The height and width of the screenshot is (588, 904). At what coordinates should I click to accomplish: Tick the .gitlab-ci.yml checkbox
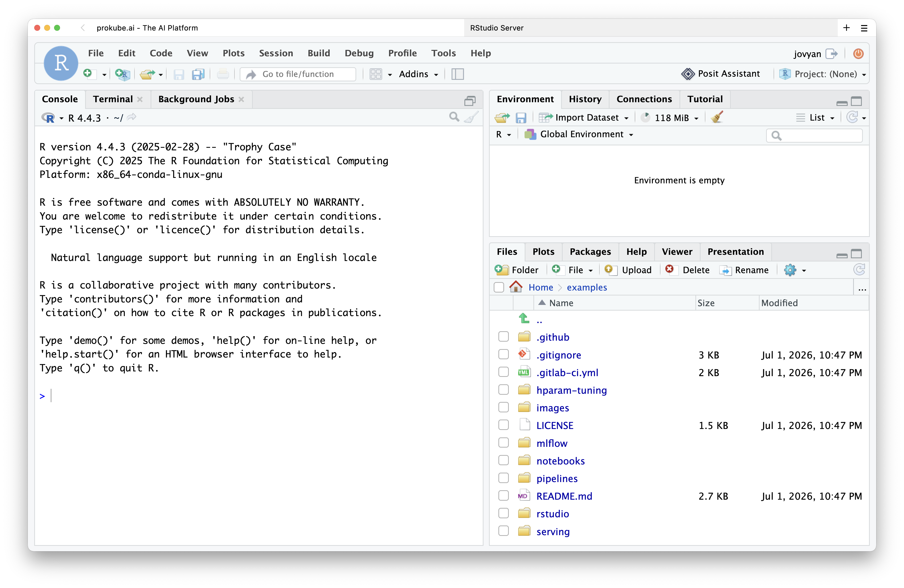503,372
